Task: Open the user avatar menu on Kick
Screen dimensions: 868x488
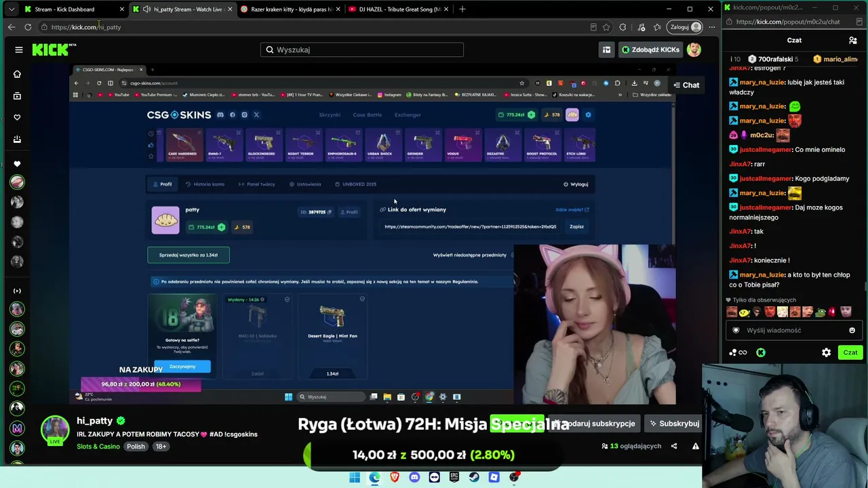Action: click(x=694, y=49)
